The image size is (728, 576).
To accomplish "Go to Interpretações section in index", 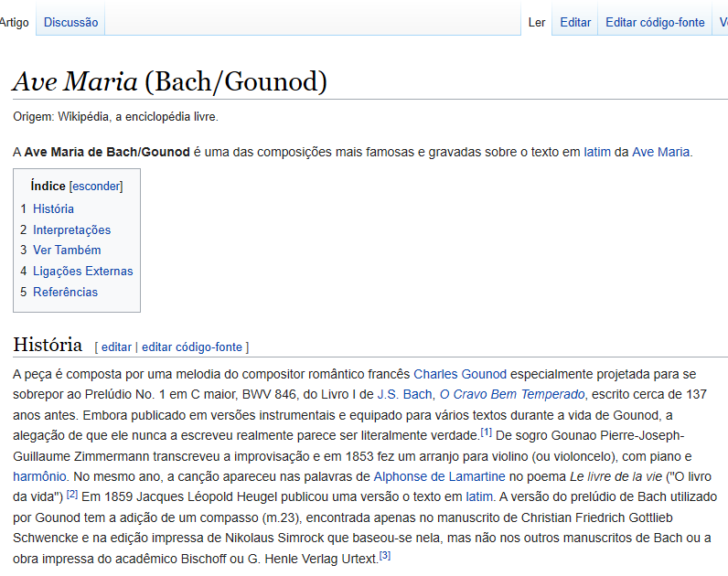I will tap(71, 229).
